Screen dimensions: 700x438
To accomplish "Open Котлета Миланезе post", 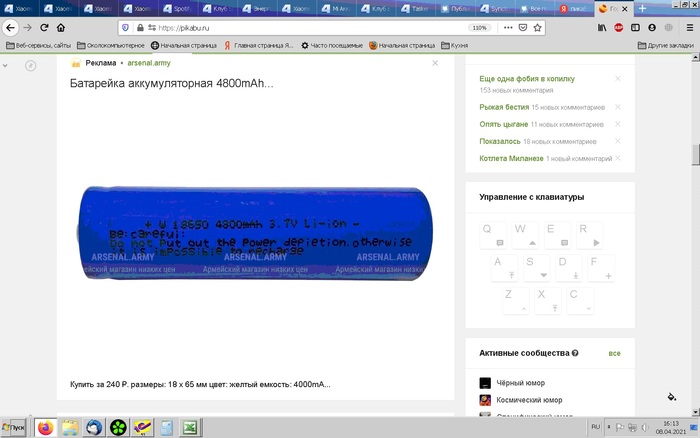I will [x=511, y=158].
